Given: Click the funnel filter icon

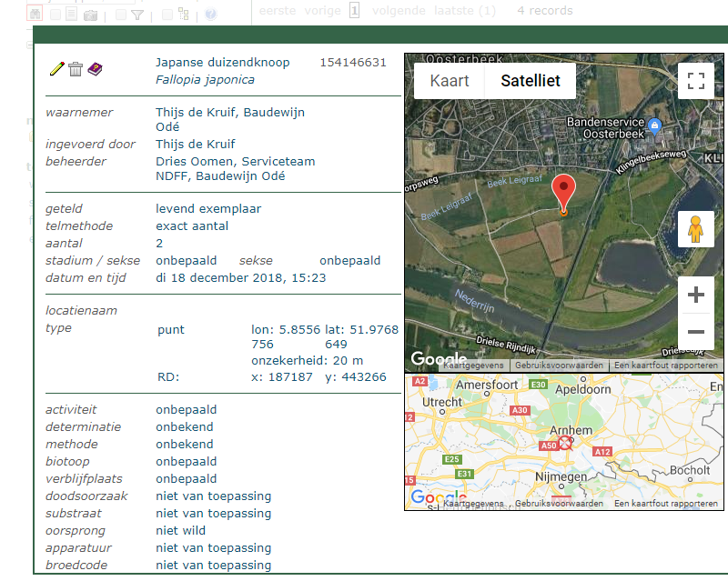Looking at the screenshot, I should coord(137,15).
